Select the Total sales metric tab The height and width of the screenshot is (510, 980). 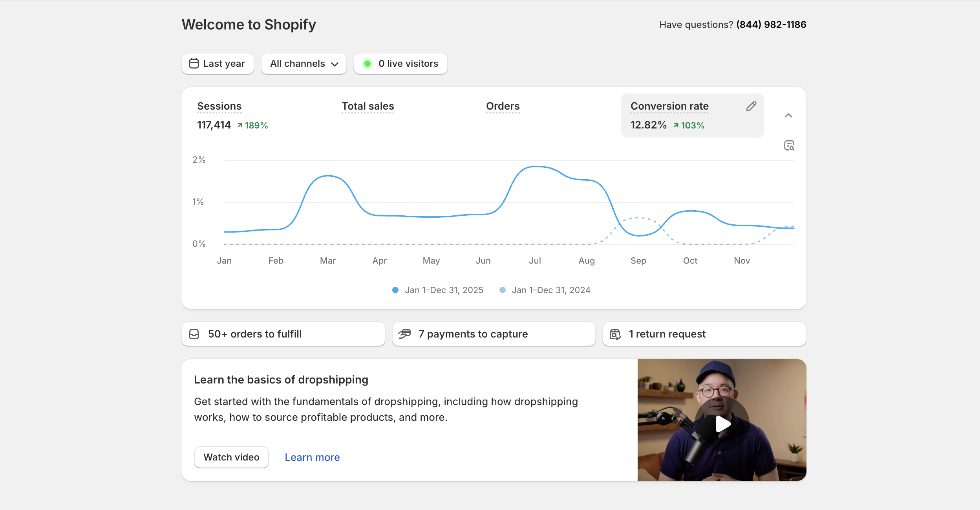(367, 106)
